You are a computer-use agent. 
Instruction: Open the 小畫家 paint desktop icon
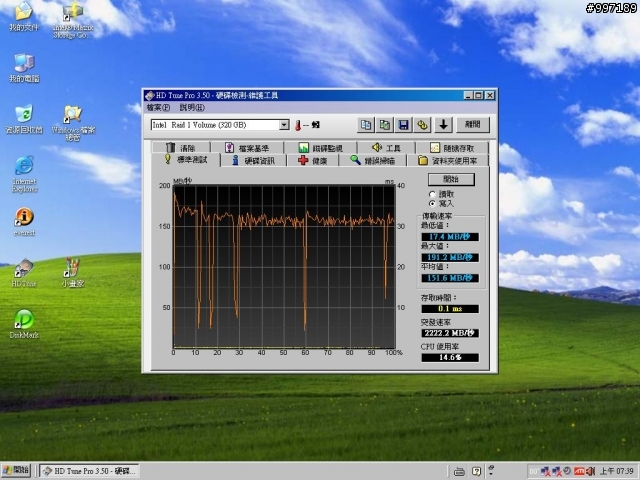pyautogui.click(x=73, y=273)
